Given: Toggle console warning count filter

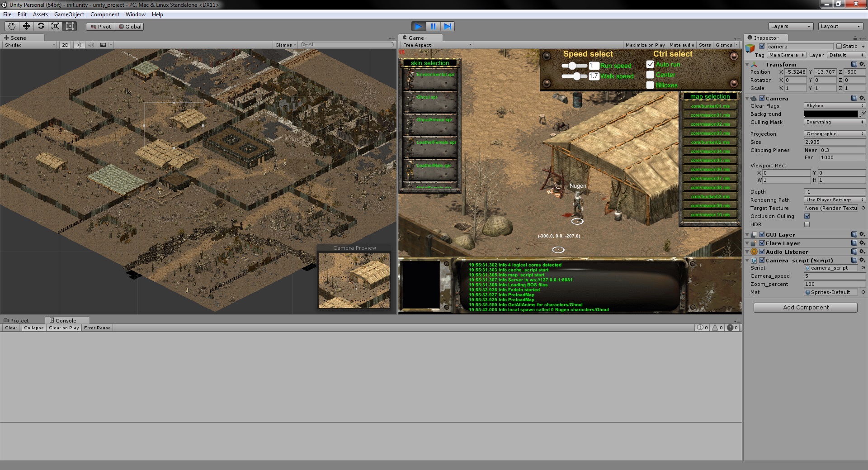Looking at the screenshot, I should [x=717, y=328].
